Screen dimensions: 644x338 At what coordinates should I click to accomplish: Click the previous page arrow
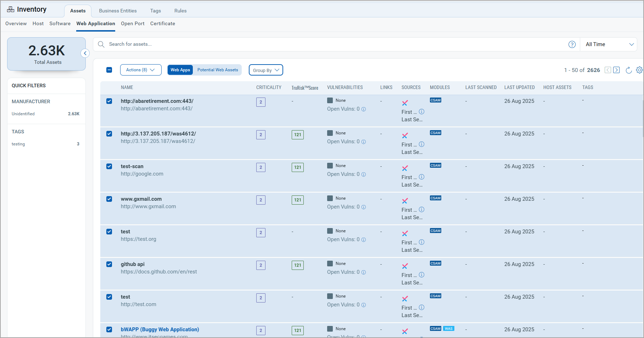(x=607, y=70)
